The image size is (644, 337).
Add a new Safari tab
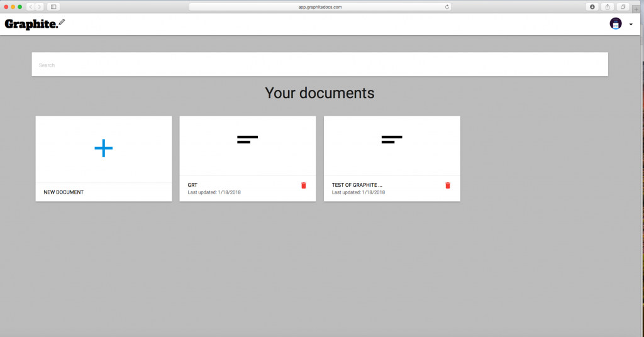click(x=636, y=9)
